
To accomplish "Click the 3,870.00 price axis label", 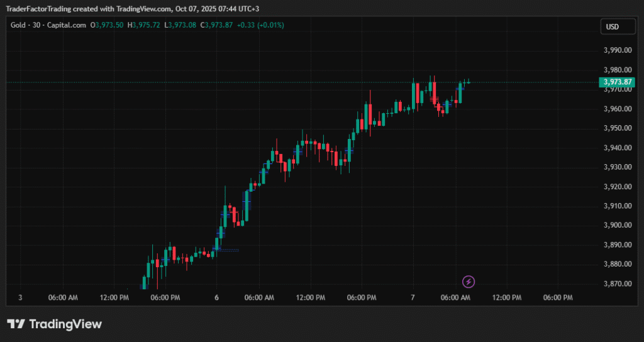I will point(616,284).
